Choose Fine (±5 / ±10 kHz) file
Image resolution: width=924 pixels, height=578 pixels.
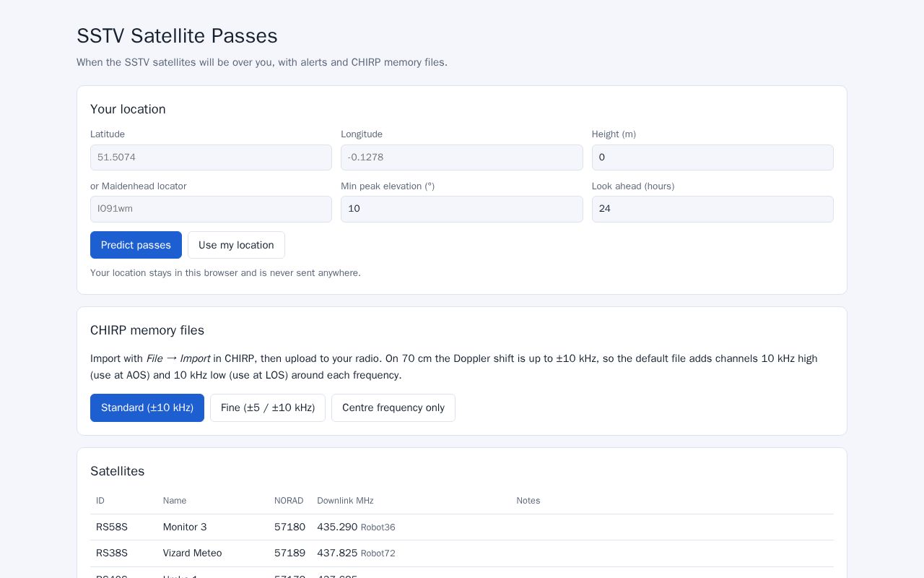[268, 407]
